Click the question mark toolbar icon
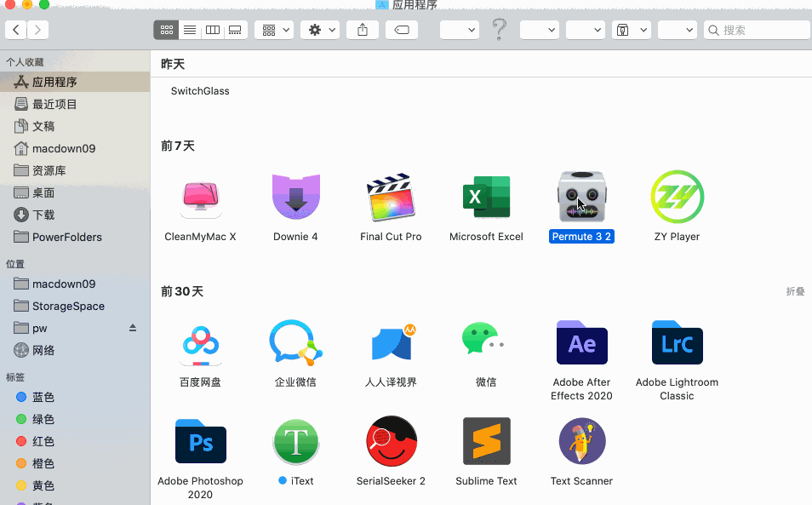 [x=500, y=30]
